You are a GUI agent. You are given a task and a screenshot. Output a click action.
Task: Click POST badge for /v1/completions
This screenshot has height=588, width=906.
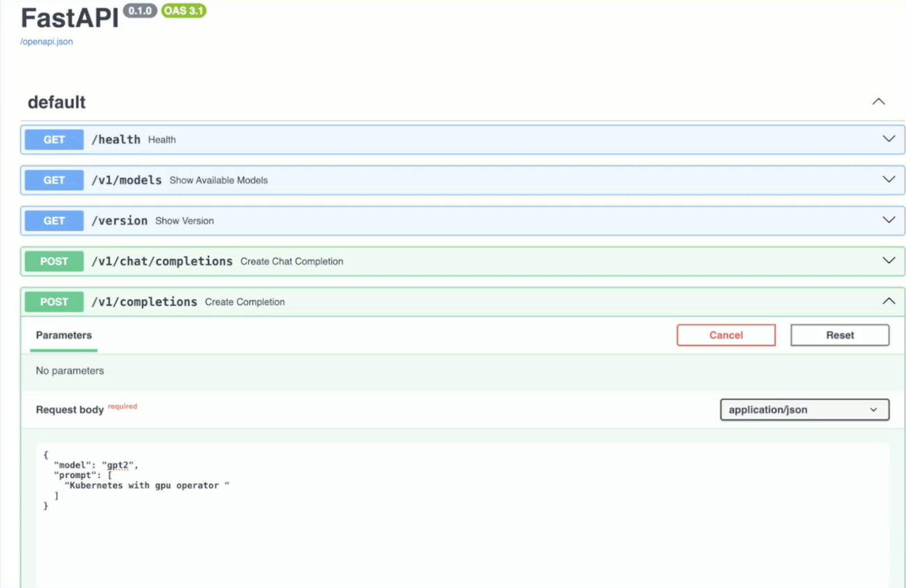[x=54, y=302]
